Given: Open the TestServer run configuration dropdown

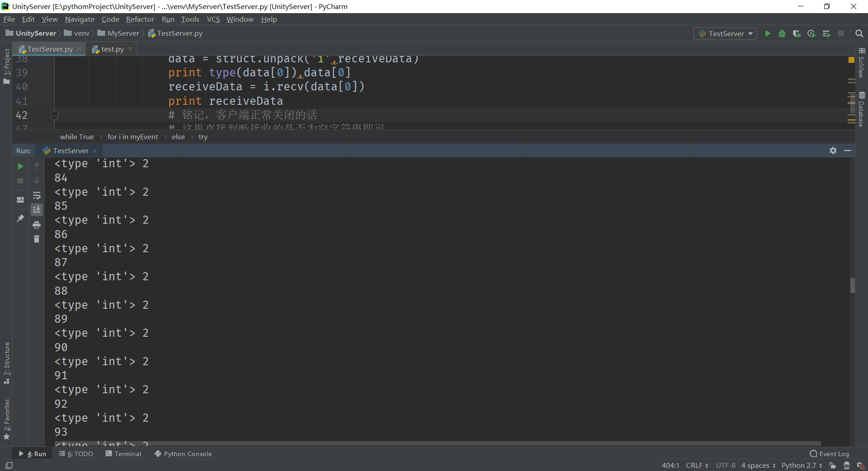Looking at the screenshot, I should click(725, 33).
